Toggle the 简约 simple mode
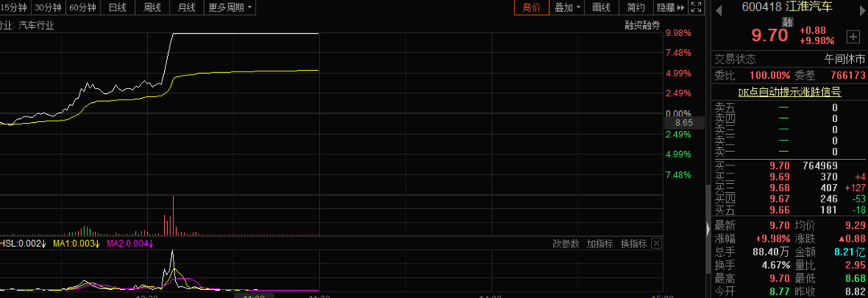 tap(636, 8)
